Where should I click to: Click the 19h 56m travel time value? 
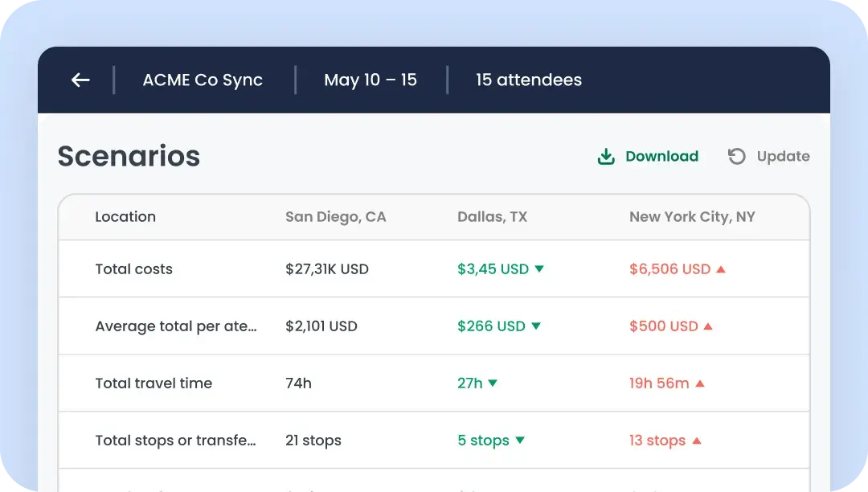coord(659,383)
